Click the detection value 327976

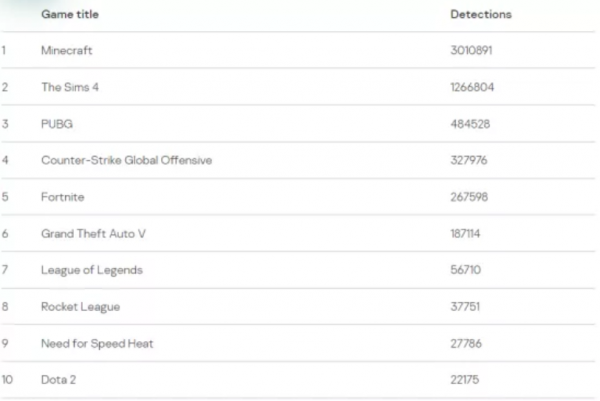[470, 160]
